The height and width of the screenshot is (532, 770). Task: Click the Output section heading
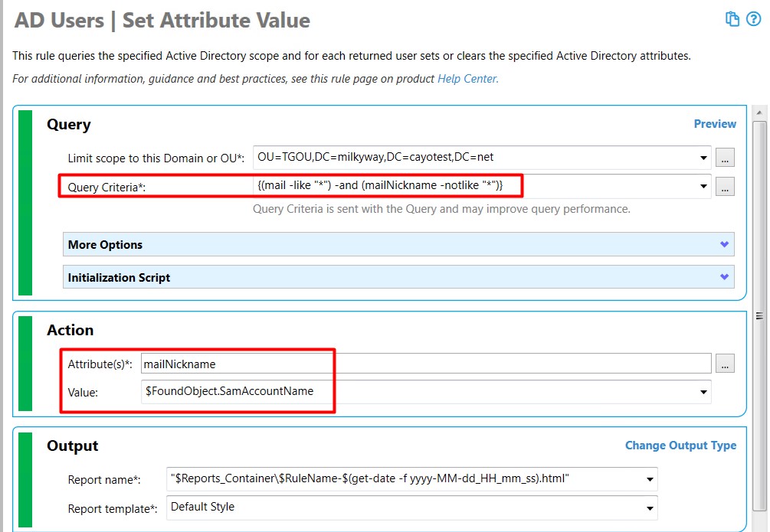(x=73, y=446)
